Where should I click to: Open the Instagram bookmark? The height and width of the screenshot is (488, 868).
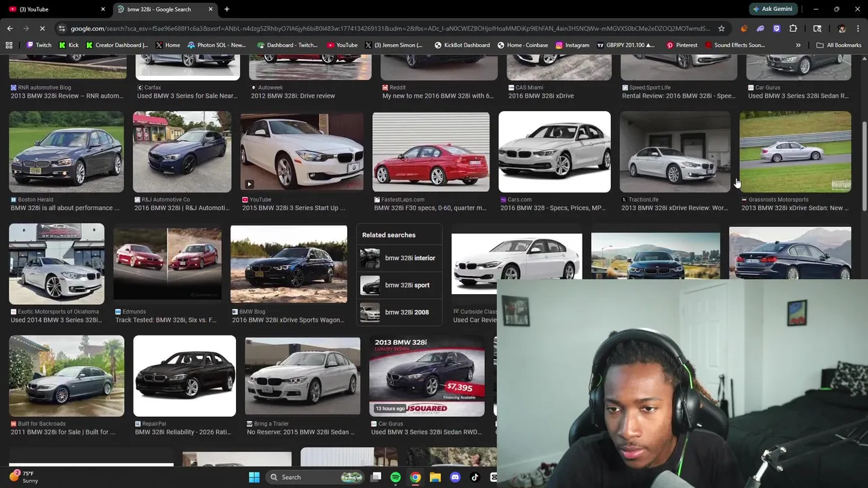[572, 45]
